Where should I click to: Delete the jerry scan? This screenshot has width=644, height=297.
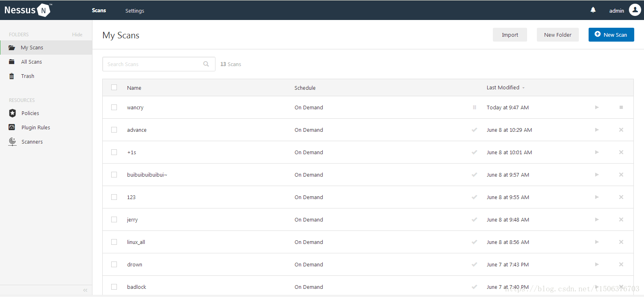point(621,219)
